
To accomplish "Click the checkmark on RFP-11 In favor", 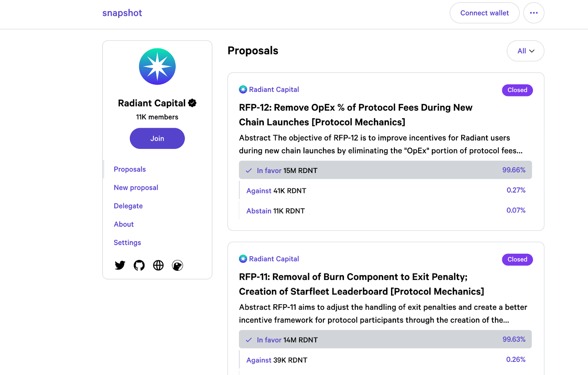I will tap(249, 340).
